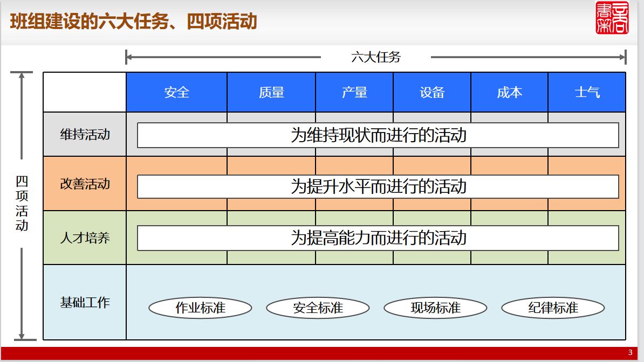
Task: Select the box 为提升水平而进行的活动
Action: coord(378,186)
